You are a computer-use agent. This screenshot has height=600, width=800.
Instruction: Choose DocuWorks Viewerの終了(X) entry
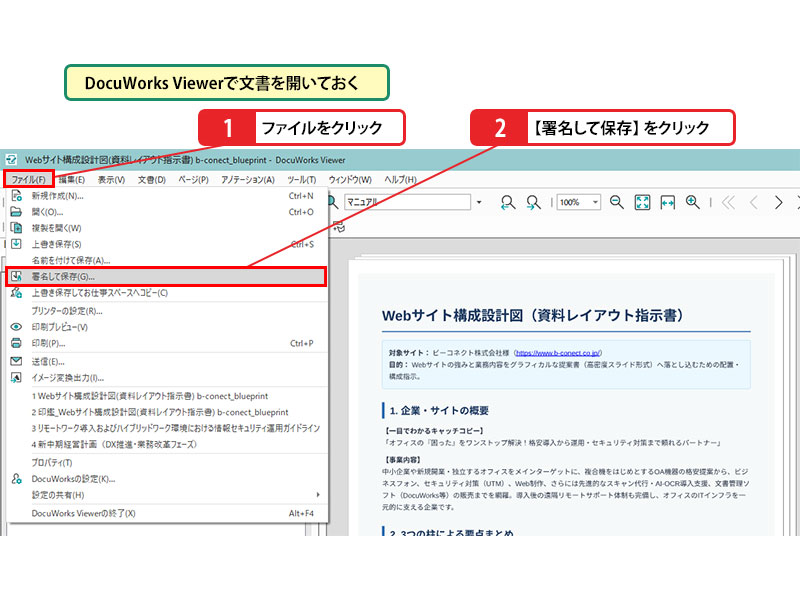pos(166,513)
